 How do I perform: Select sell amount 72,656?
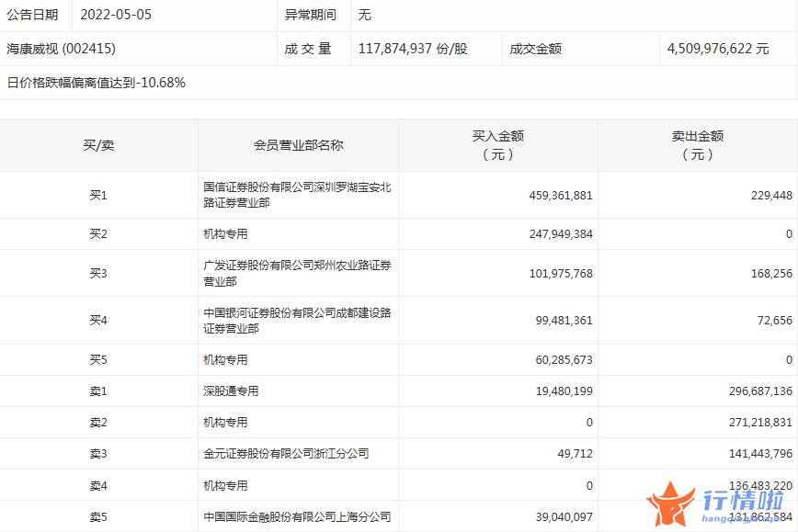coord(775,321)
